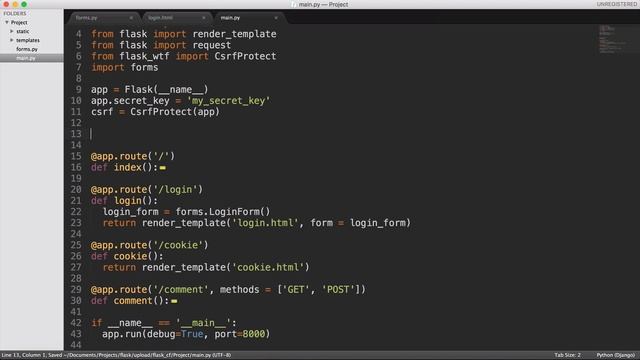Click line number 13 in the gutter
640x360 pixels.
pos(76,134)
